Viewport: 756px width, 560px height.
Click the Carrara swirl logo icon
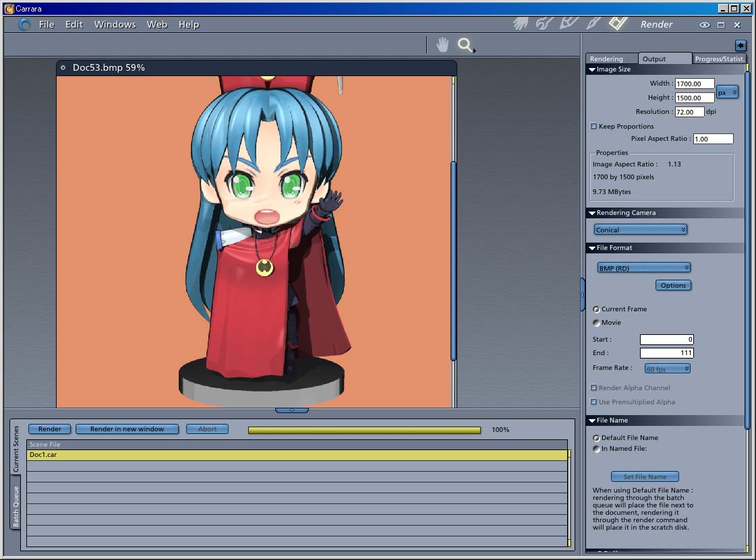[25, 24]
